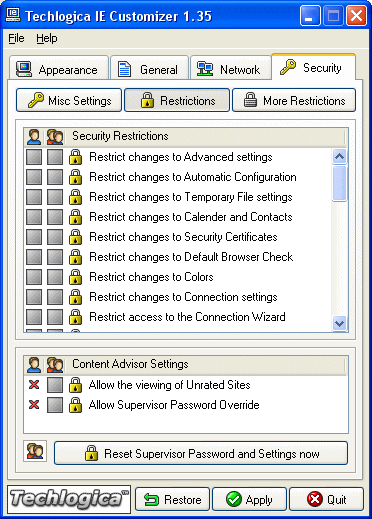Select text 'Restrict changes to Colors'

tap(151, 277)
